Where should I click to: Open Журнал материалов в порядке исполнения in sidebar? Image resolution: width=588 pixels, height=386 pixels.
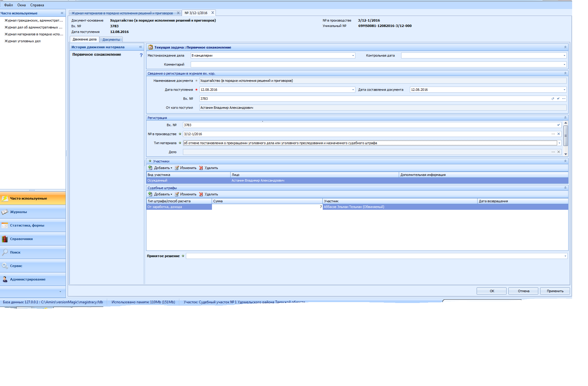(x=34, y=34)
